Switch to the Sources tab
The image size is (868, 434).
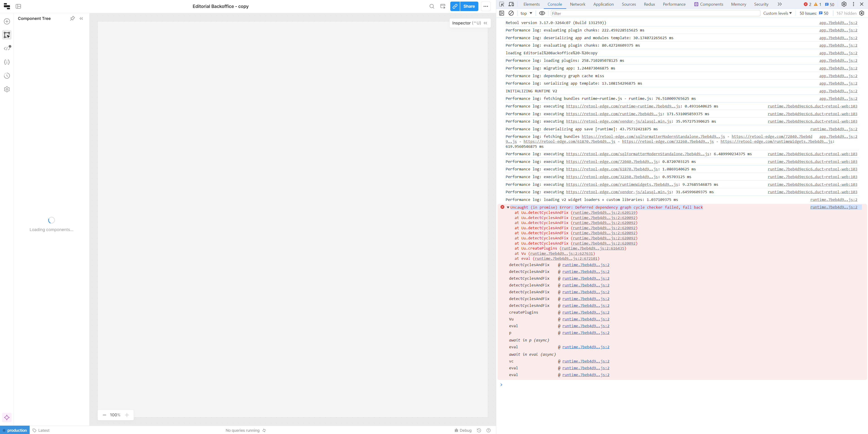pyautogui.click(x=629, y=4)
